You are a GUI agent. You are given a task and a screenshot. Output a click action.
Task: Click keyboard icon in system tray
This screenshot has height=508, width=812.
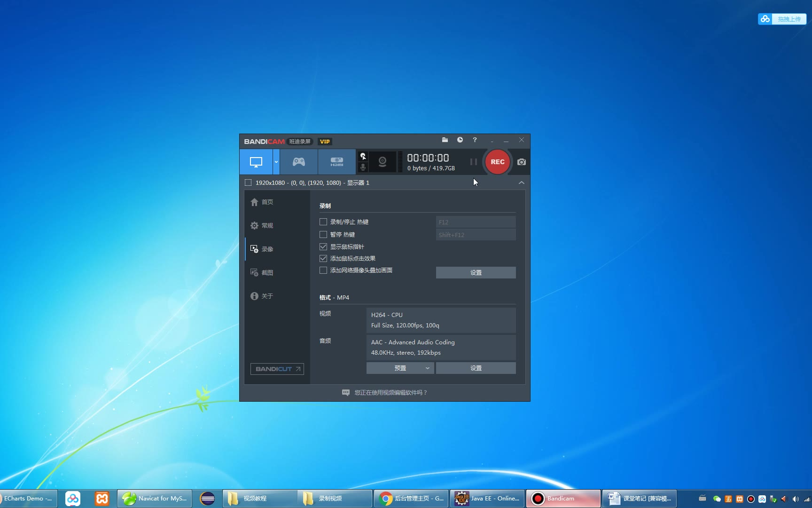pos(703,499)
